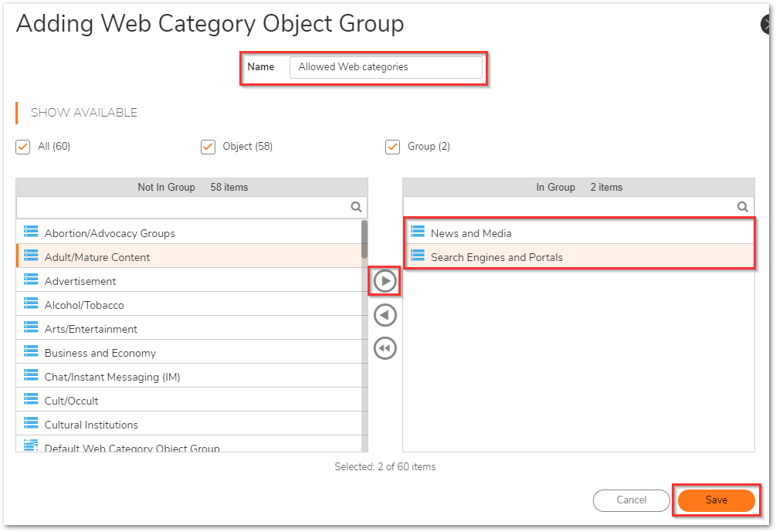Click the add-to-group right arrow button
Image resolution: width=776 pixels, height=532 pixels.
385,282
